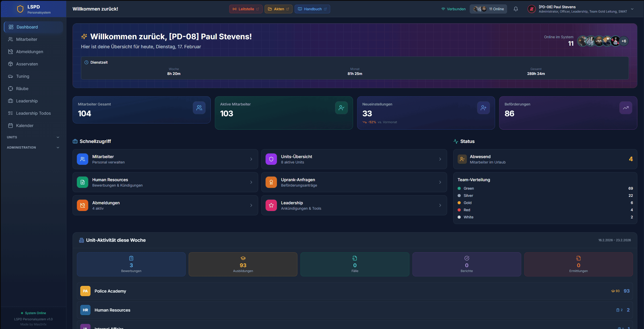
Task: Click the notification bell icon
Action: [516, 9]
